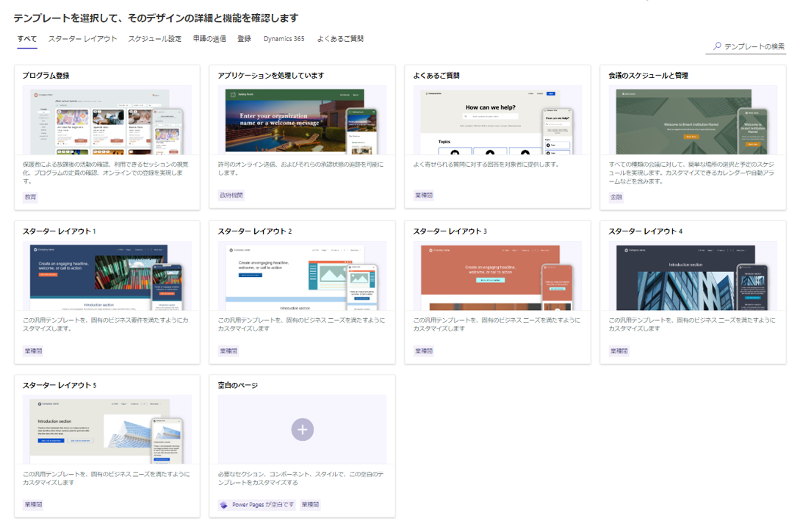800x532 pixels.
Task: Switch to the 登録 tab
Action: coord(242,38)
